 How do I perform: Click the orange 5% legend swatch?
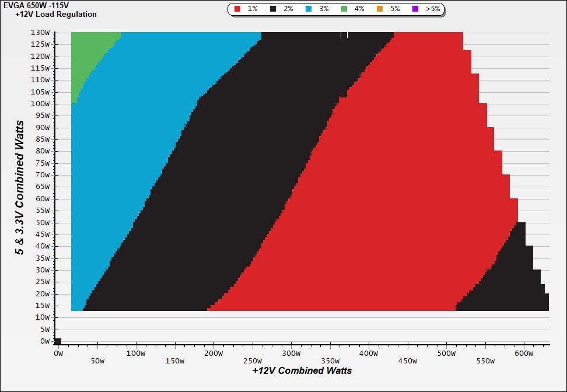[379, 9]
